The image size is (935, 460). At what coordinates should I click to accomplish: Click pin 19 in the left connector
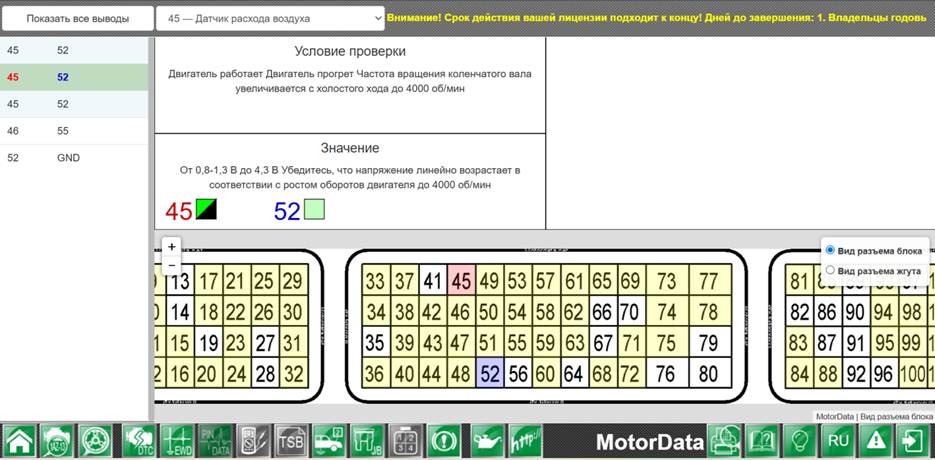(207, 342)
